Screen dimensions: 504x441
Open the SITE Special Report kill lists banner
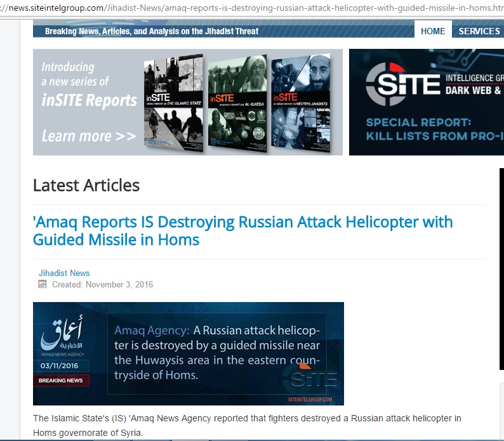(x=427, y=102)
